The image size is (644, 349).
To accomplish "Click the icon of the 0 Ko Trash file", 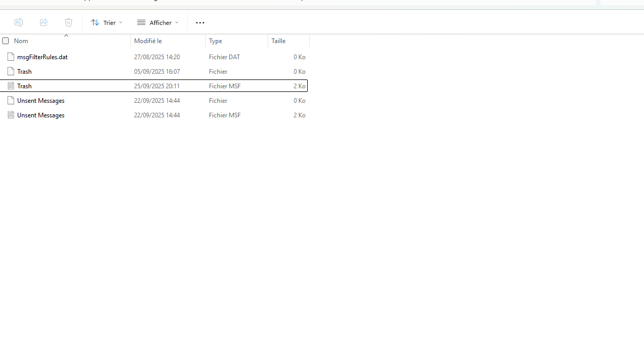I will 10,71.
